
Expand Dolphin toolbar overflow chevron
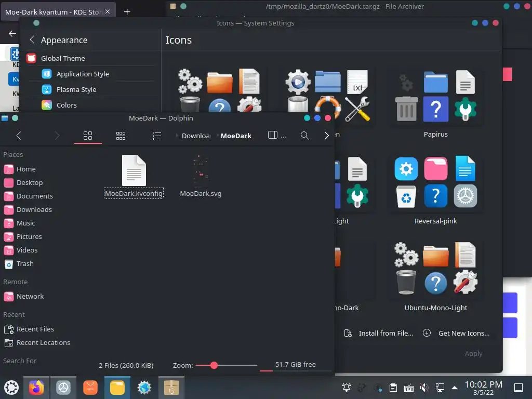[x=326, y=136]
